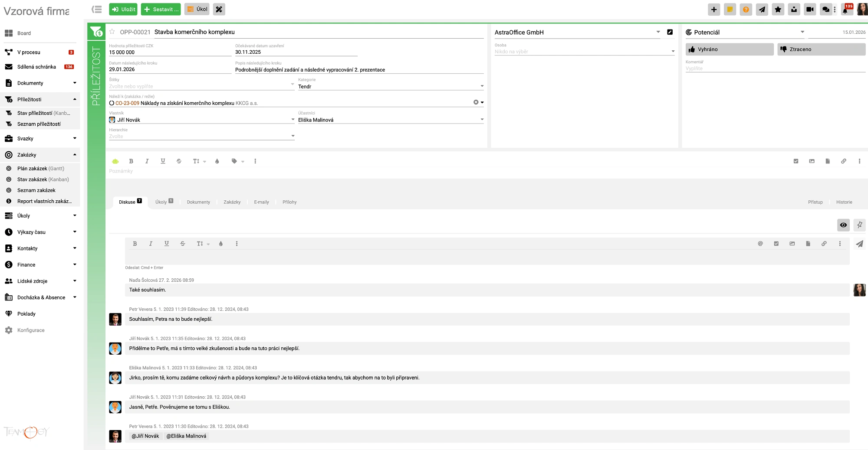The width and height of the screenshot is (868, 450).
Task: Click the mention @ icon in discussion editor
Action: coord(760,244)
